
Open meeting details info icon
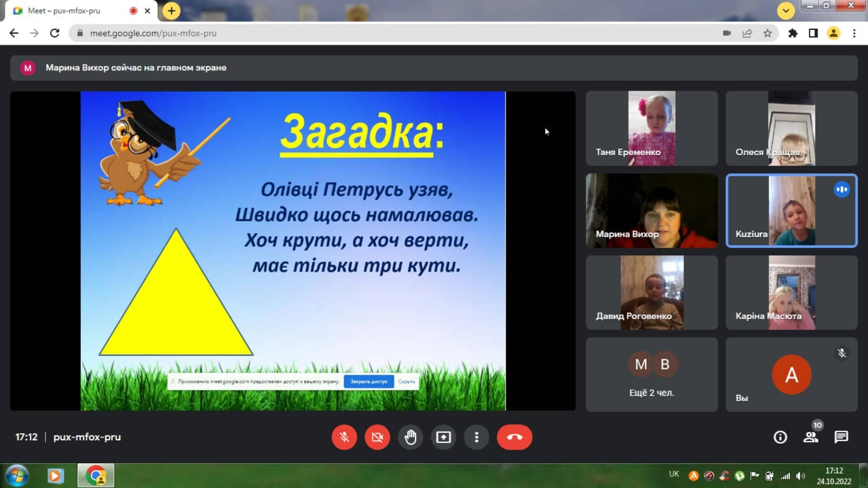pyautogui.click(x=780, y=437)
